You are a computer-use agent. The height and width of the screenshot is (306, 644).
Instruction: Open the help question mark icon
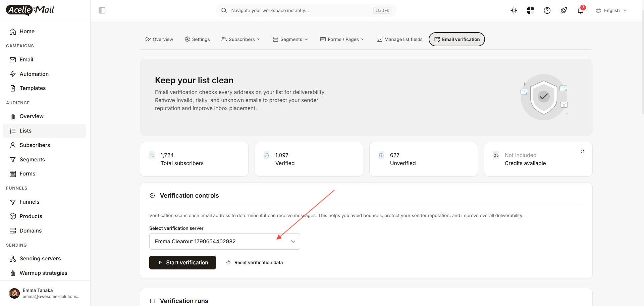547,10
